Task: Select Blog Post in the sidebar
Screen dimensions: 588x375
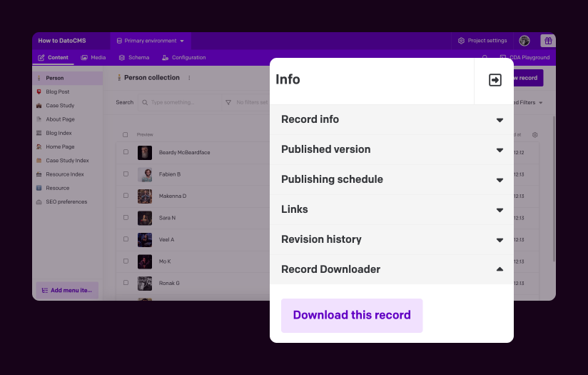Action: pyautogui.click(x=68, y=91)
